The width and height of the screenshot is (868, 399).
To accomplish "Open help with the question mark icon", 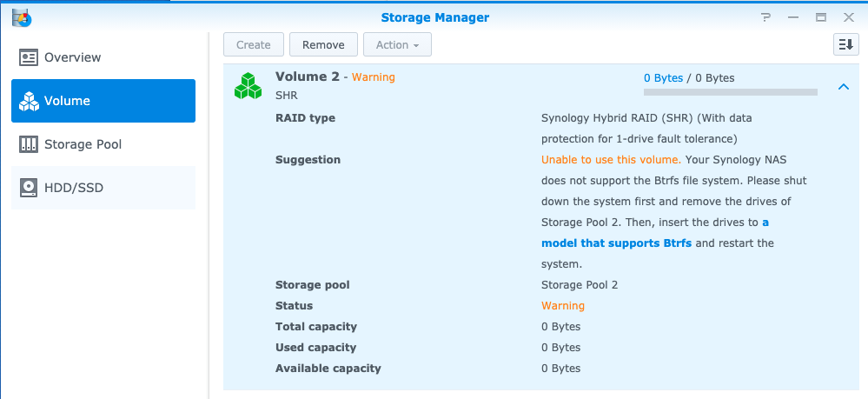I will click(766, 17).
